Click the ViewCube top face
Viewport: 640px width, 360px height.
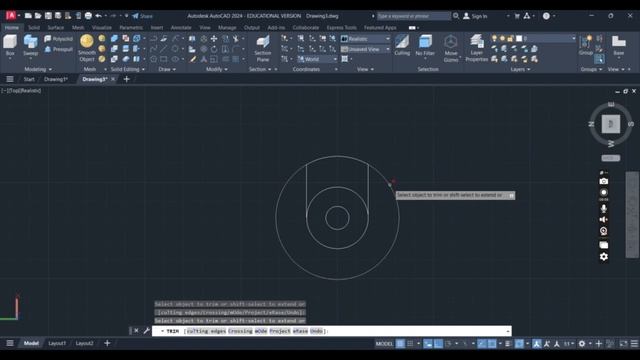pos(611,124)
